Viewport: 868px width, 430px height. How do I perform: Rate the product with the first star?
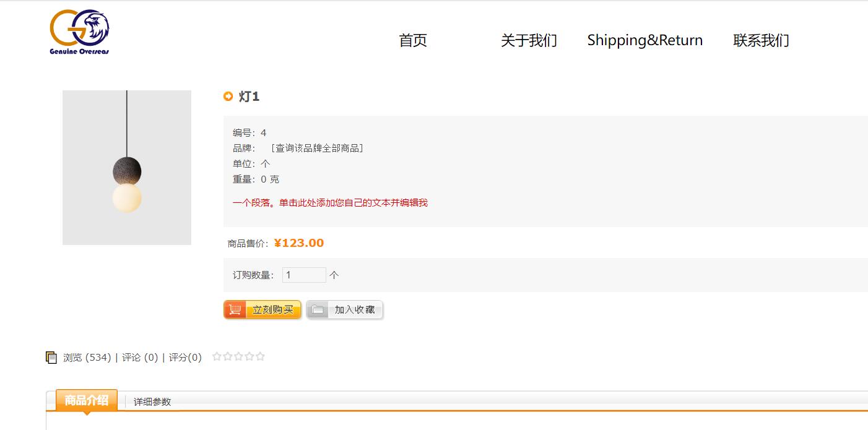pyautogui.click(x=217, y=356)
